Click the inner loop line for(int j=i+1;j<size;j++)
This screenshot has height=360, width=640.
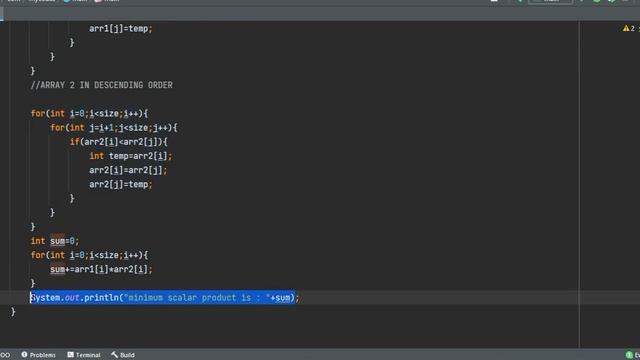114,128
